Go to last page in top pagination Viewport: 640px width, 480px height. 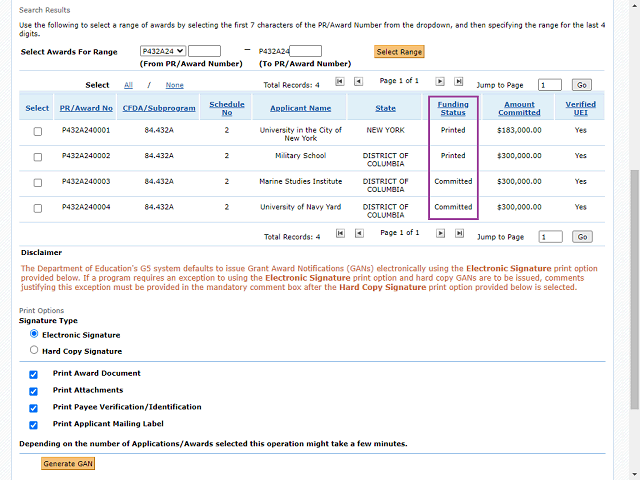[x=459, y=81]
